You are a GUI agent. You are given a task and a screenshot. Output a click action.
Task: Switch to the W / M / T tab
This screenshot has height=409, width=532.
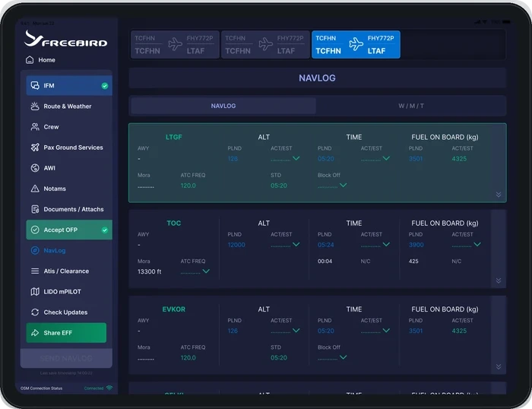tap(411, 106)
